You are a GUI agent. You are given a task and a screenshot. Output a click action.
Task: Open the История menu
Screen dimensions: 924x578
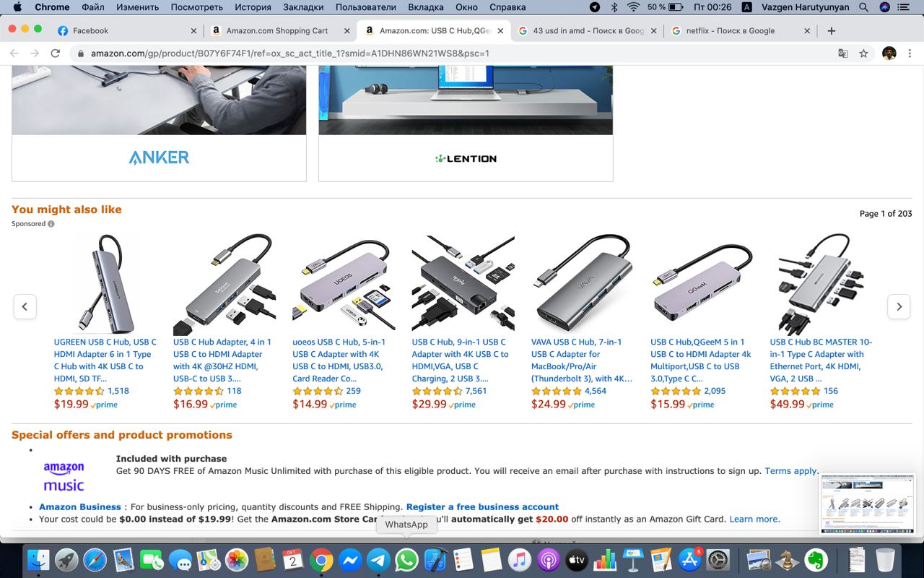(x=253, y=7)
